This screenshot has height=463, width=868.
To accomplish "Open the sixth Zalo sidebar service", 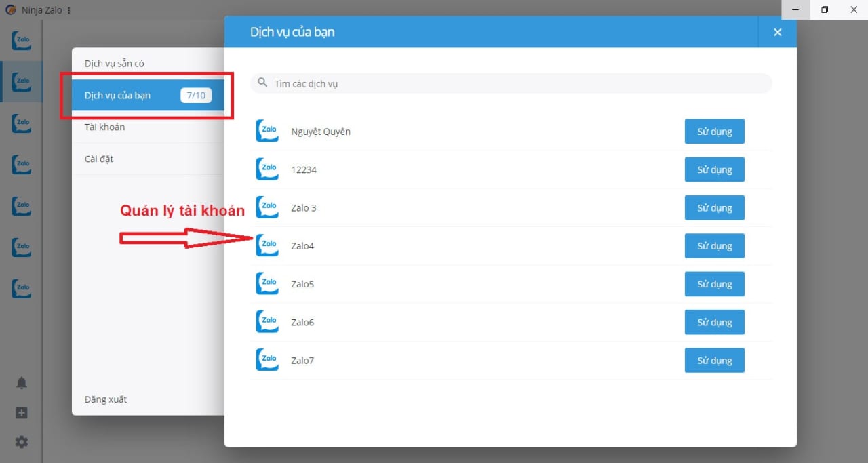I will click(22, 247).
